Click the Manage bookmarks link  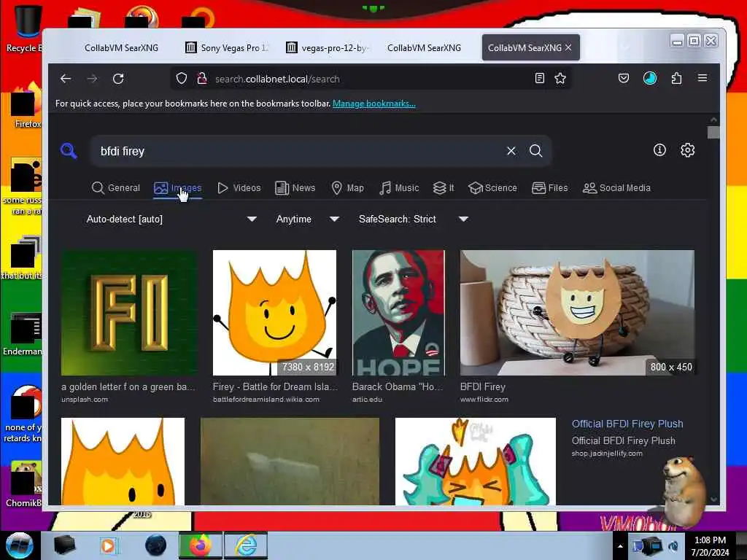coord(374,104)
